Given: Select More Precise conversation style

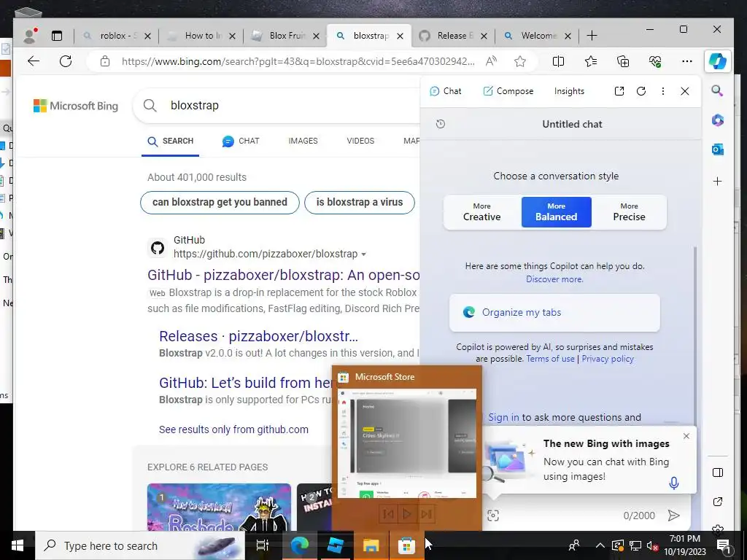Looking at the screenshot, I should 629,212.
